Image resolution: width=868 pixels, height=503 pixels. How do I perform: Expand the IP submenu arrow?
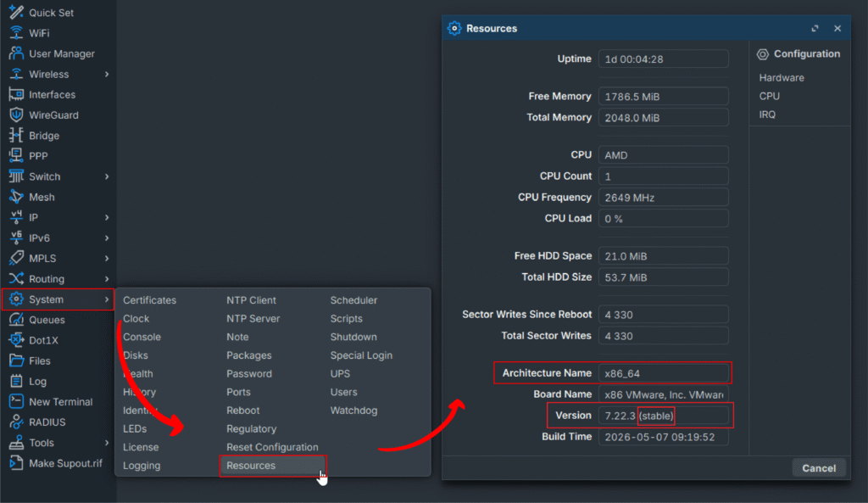107,217
